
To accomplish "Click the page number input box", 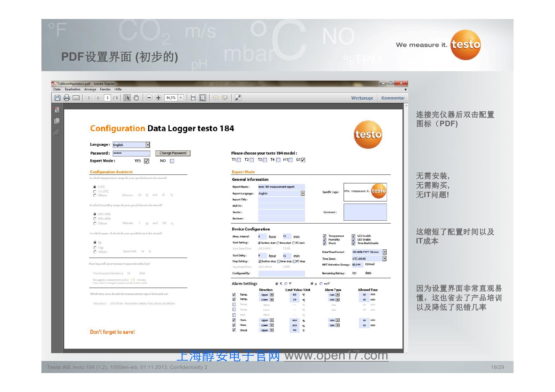I will 108,98.
